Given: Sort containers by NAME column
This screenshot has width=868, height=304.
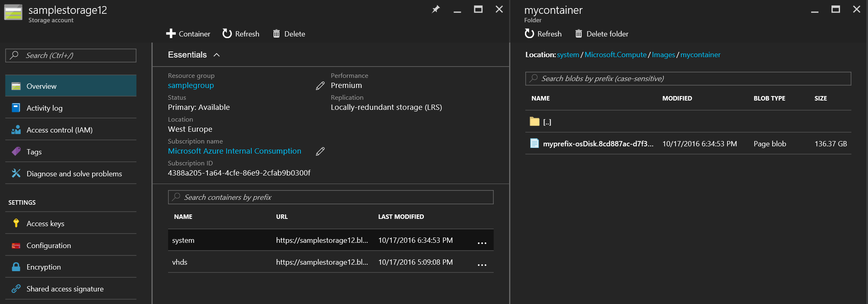Looking at the screenshot, I should (x=183, y=217).
